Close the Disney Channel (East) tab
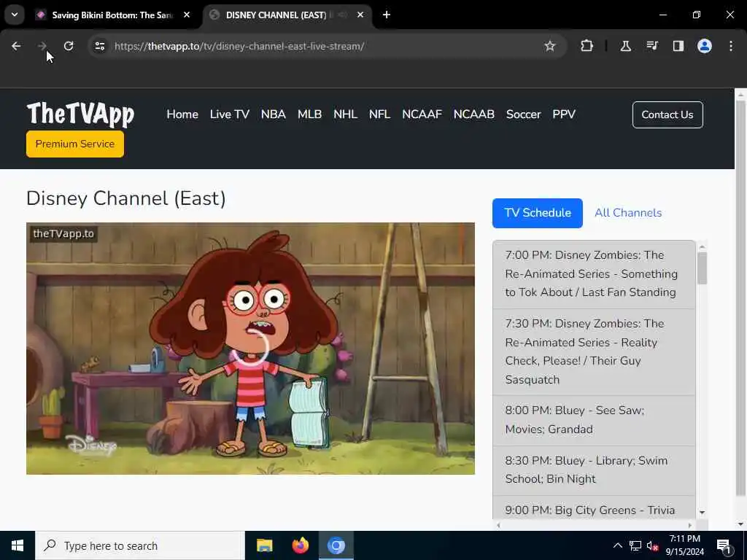Viewport: 747px width, 560px height. [360, 15]
